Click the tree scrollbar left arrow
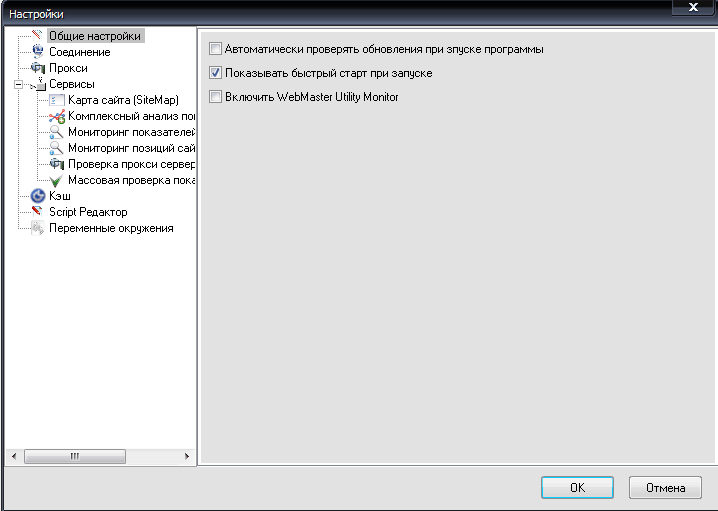The height and width of the screenshot is (511, 718). coord(13,456)
